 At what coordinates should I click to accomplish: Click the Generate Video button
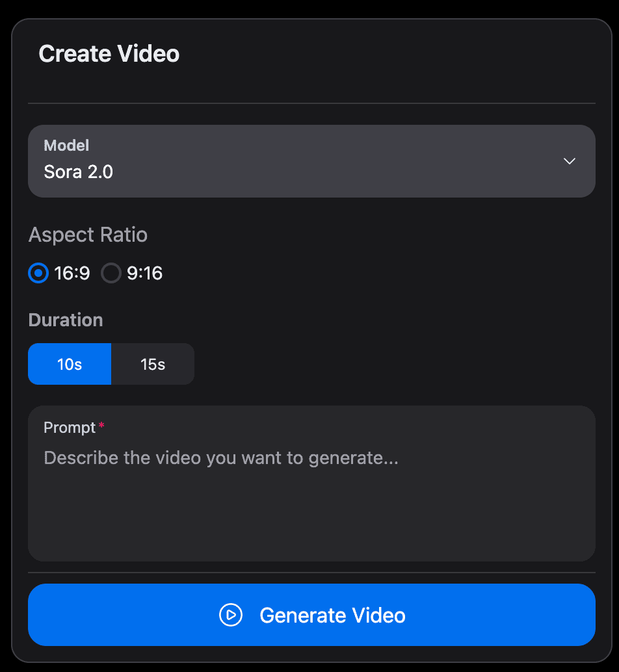pos(311,615)
